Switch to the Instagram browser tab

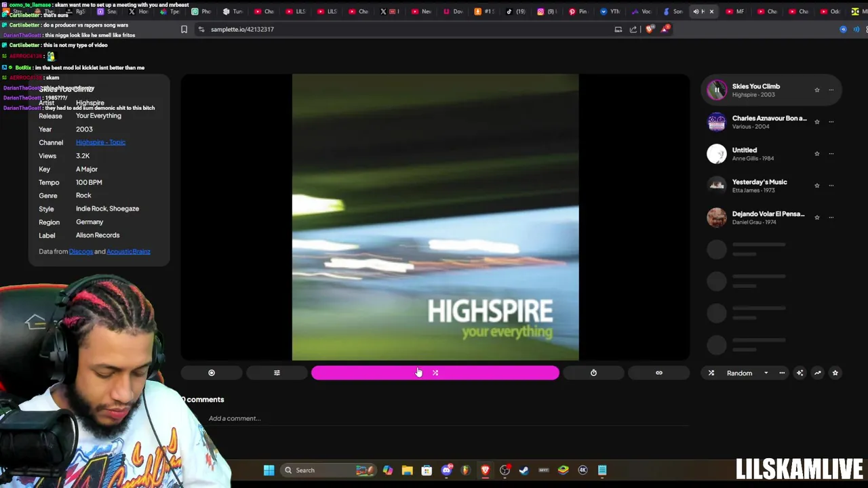(547, 12)
